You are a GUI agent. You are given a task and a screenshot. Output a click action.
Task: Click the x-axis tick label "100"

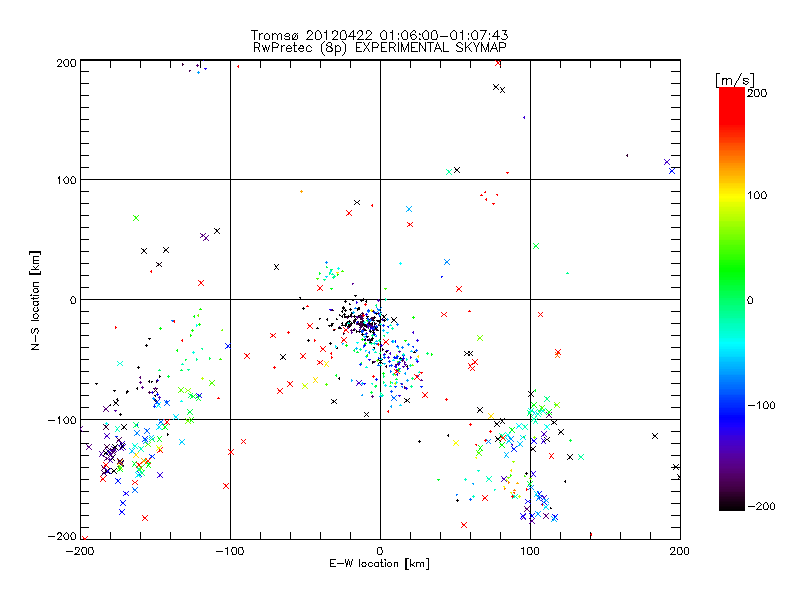click(x=530, y=552)
